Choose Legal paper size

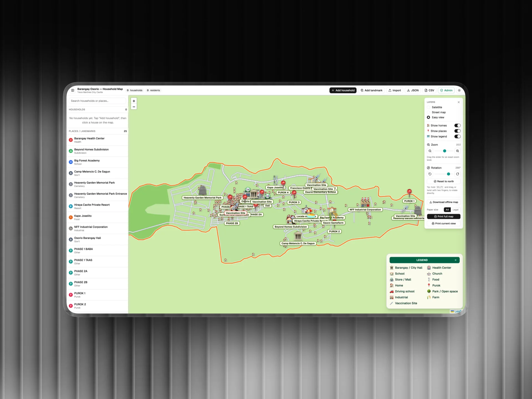click(x=456, y=210)
